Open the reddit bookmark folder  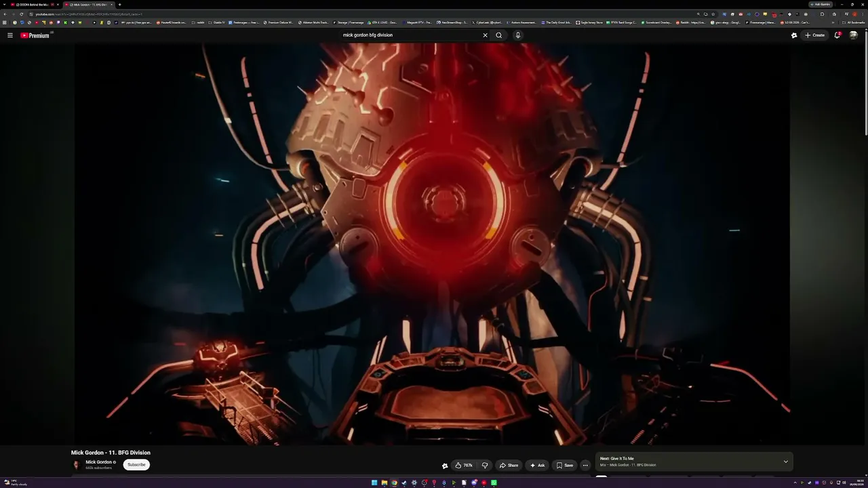point(198,22)
